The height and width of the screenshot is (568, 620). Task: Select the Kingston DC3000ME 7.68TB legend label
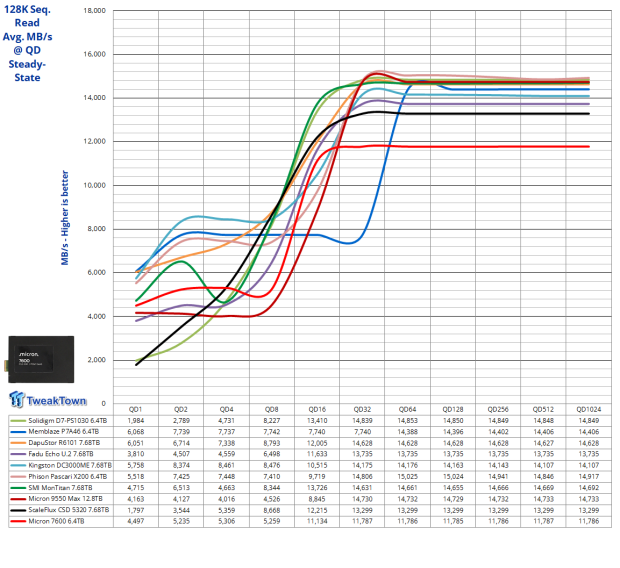click(x=70, y=465)
